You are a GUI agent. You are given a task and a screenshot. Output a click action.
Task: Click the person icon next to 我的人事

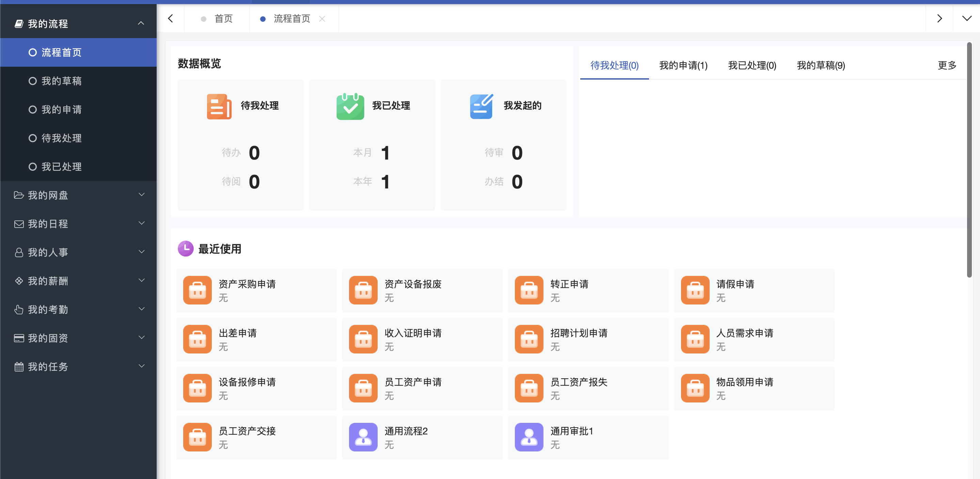tap(19, 252)
